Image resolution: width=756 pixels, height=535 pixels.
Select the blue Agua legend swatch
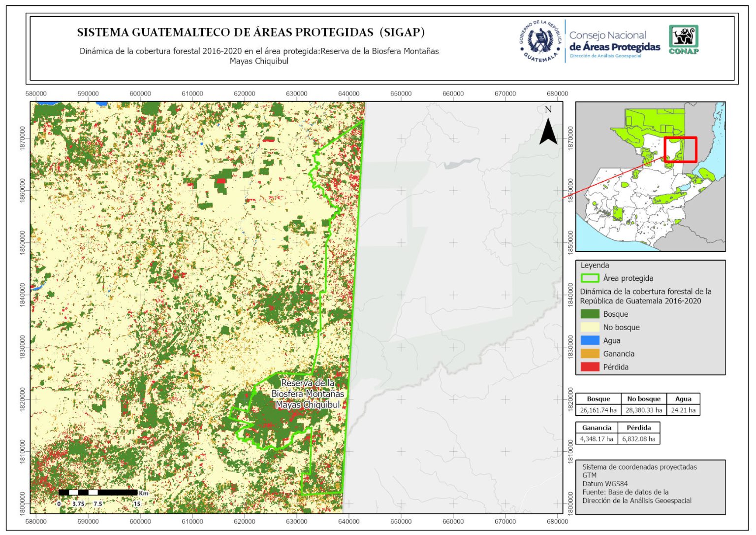[x=590, y=340]
